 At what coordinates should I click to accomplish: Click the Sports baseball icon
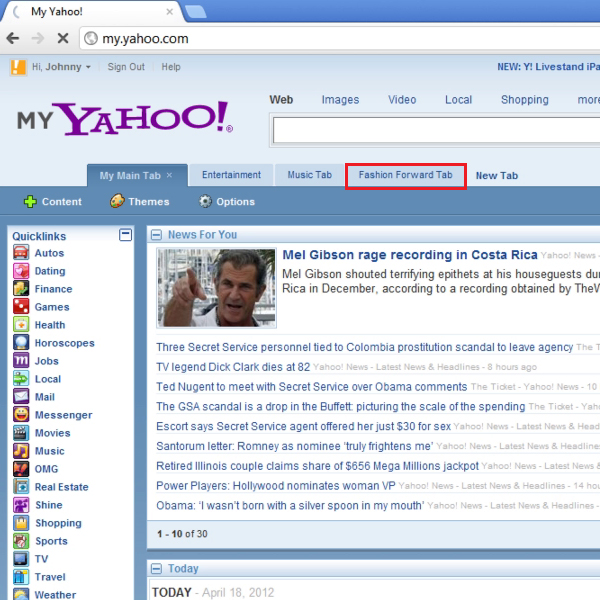coord(21,540)
